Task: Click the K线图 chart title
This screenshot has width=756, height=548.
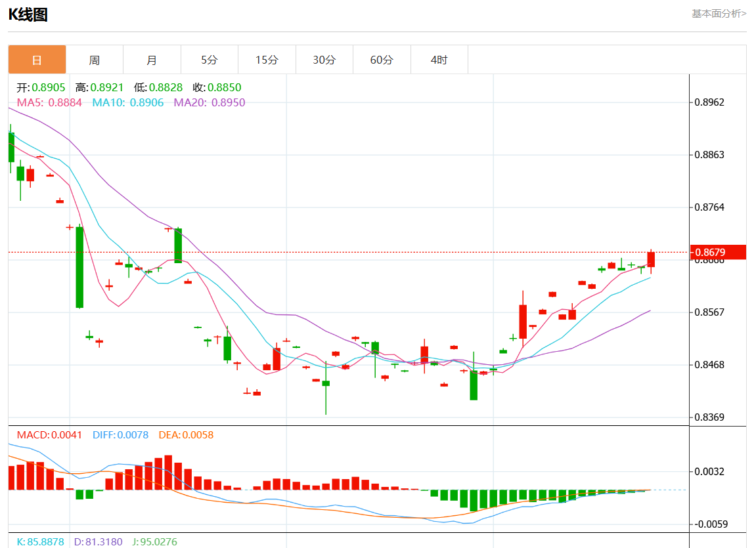Action: click(x=28, y=14)
